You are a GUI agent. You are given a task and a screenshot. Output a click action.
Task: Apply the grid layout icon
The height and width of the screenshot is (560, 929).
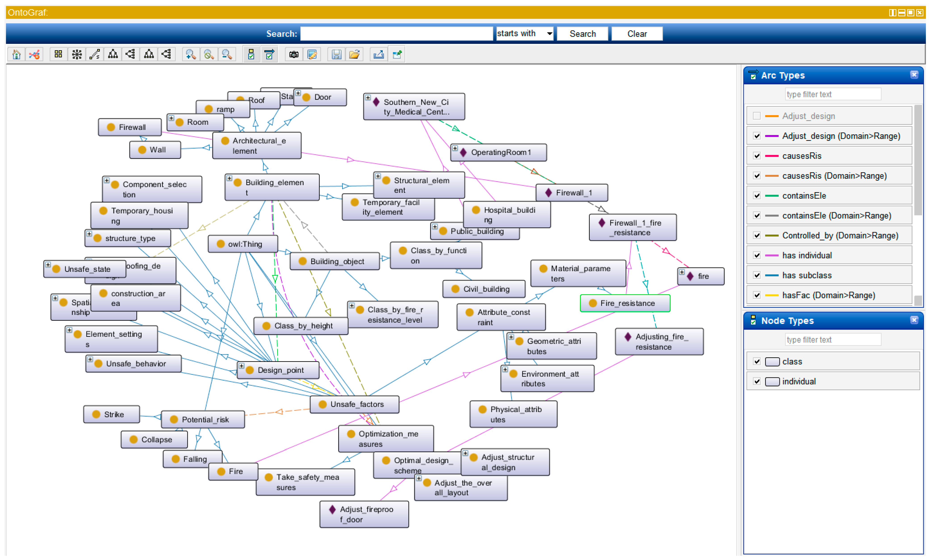pos(58,55)
